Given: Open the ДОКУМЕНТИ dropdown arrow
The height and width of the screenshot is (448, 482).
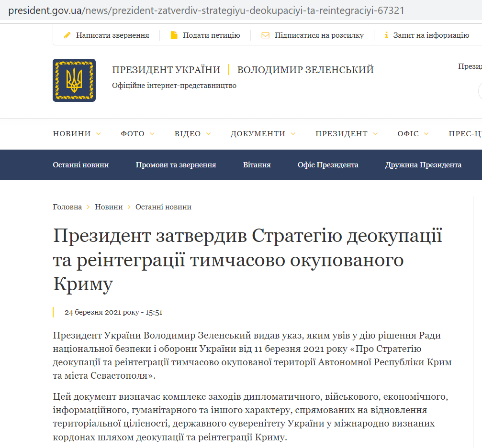Looking at the screenshot, I should (293, 134).
